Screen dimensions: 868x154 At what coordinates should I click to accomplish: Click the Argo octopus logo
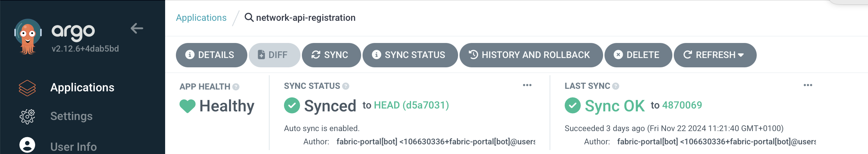click(x=28, y=36)
